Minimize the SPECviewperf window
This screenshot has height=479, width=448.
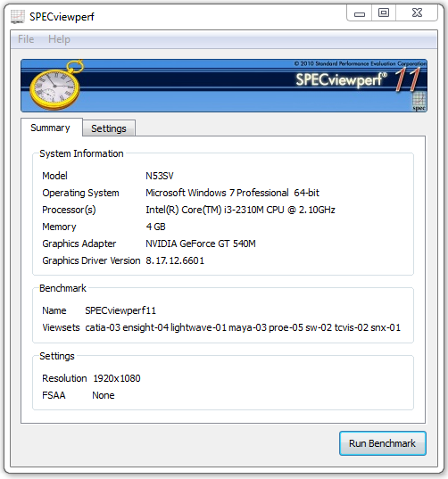point(360,13)
